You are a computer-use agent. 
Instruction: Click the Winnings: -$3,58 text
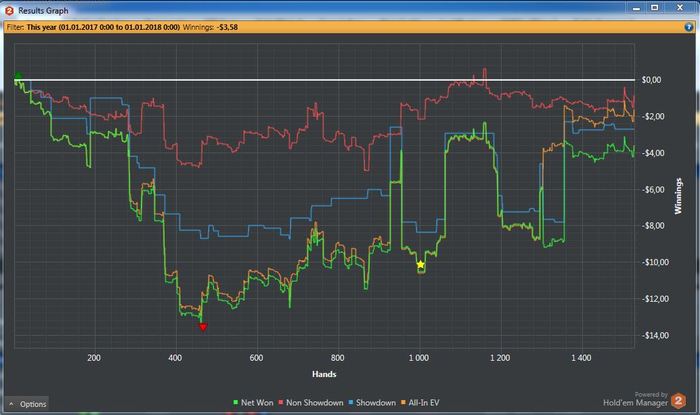(210, 27)
